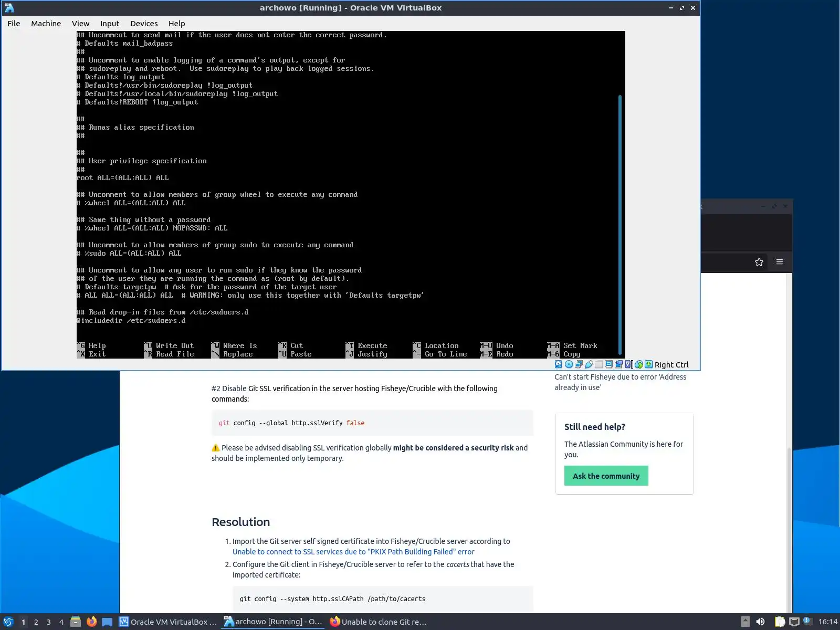
Task: Click the git config http.sslCAPath code block
Action: 383,598
